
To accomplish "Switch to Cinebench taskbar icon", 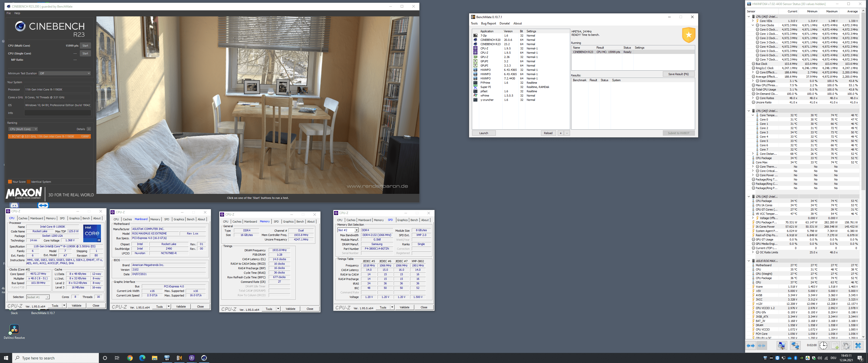I will pyautogui.click(x=204, y=358).
